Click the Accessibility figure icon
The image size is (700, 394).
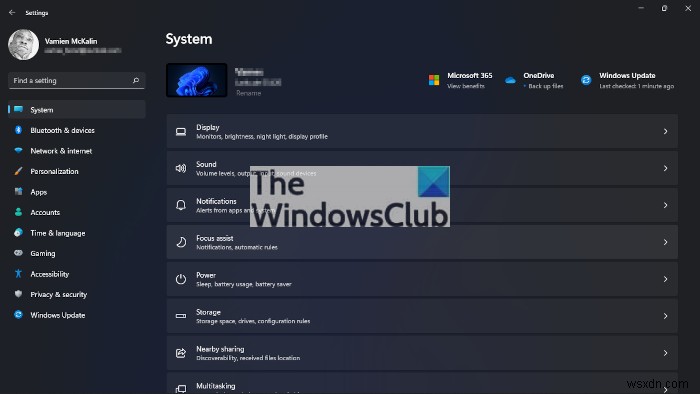coord(18,274)
